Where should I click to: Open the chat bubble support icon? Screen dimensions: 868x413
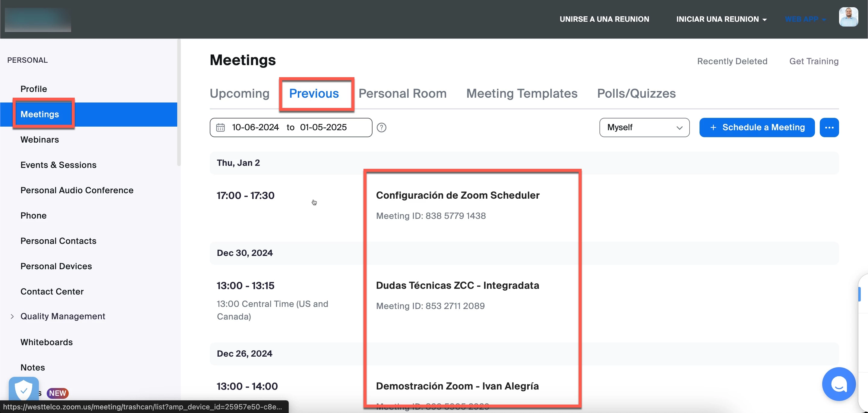838,384
